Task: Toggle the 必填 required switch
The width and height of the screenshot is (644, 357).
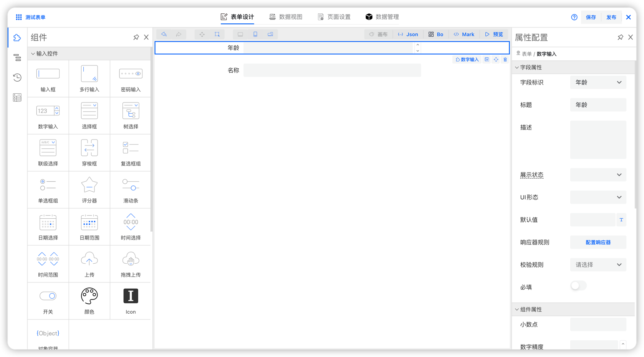Action: pos(578,286)
